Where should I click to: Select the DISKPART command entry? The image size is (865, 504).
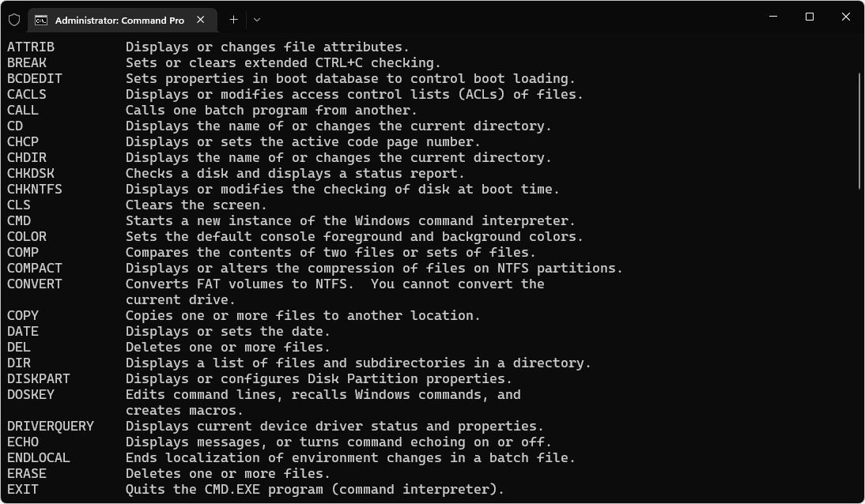[x=34, y=378]
